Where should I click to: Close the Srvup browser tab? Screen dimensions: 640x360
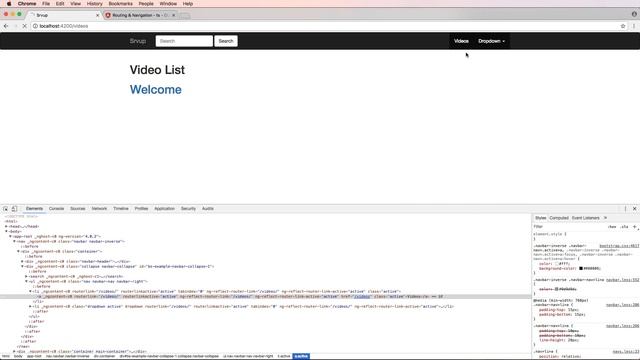97,15
